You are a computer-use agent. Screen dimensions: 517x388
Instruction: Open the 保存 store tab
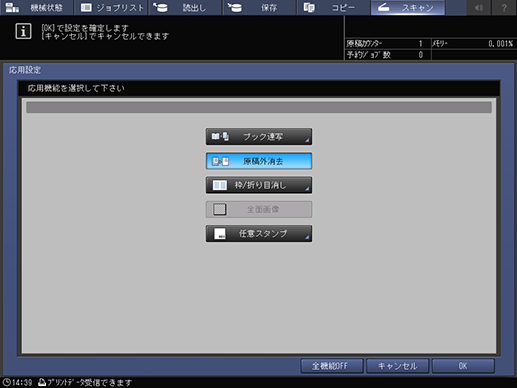click(x=259, y=7)
